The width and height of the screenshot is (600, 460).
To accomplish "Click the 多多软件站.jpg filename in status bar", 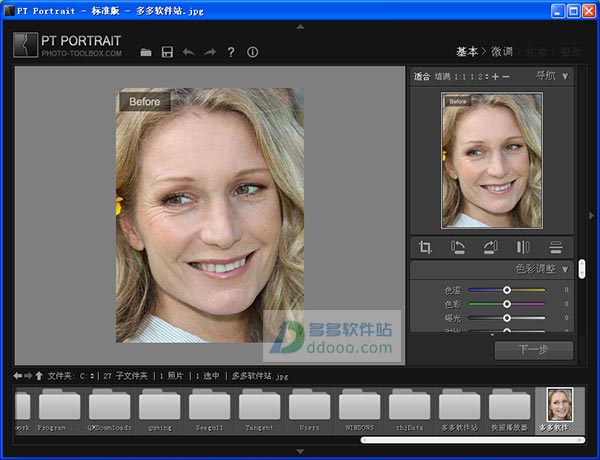I will pos(260,376).
